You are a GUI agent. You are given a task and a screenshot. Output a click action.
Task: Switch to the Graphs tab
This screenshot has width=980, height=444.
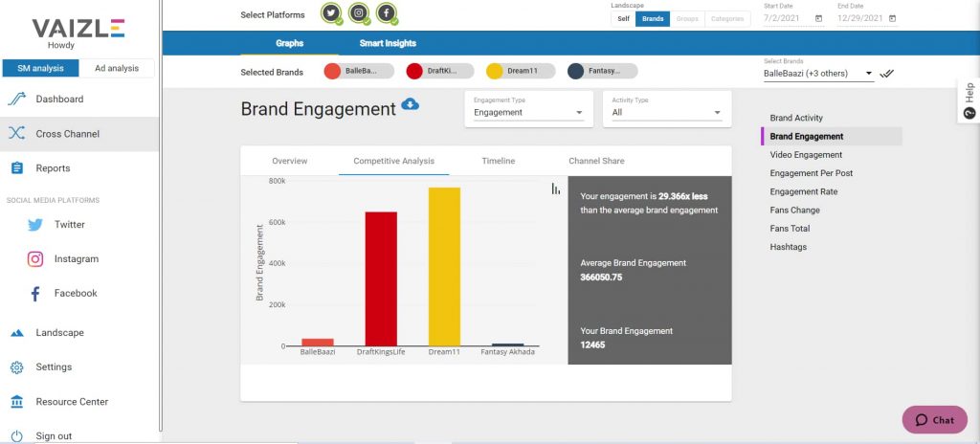coord(289,43)
